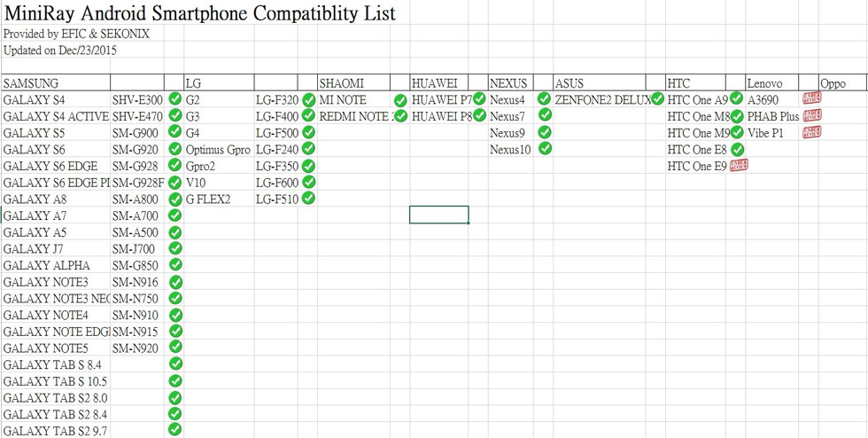The image size is (868, 438).
Task: Select the ASUS header cell
Action: [601, 83]
